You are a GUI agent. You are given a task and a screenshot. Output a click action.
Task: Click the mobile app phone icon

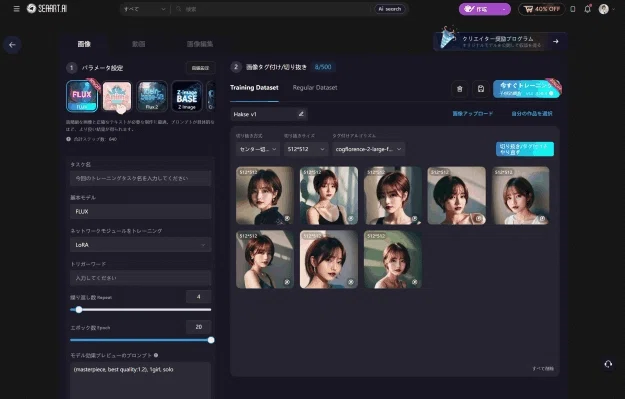(x=573, y=9)
